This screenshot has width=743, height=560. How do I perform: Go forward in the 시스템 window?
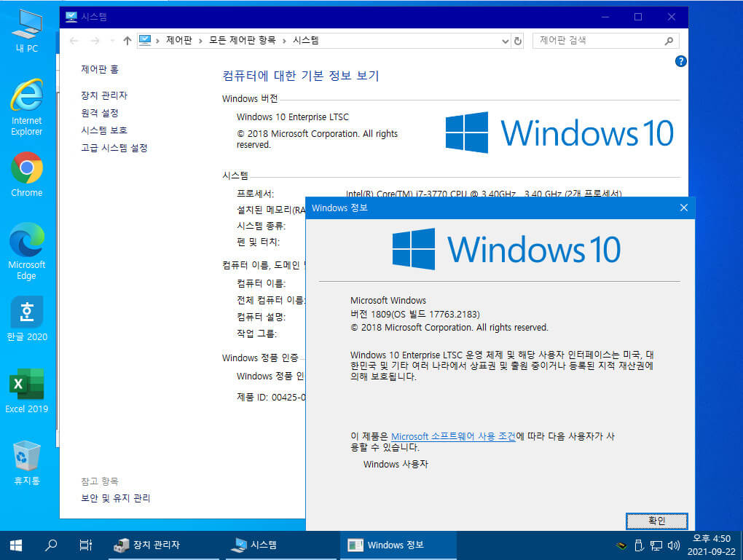point(95,41)
